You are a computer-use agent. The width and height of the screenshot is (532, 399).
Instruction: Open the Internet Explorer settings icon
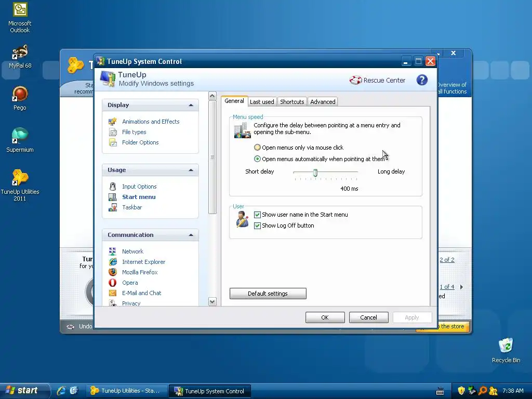(x=113, y=262)
